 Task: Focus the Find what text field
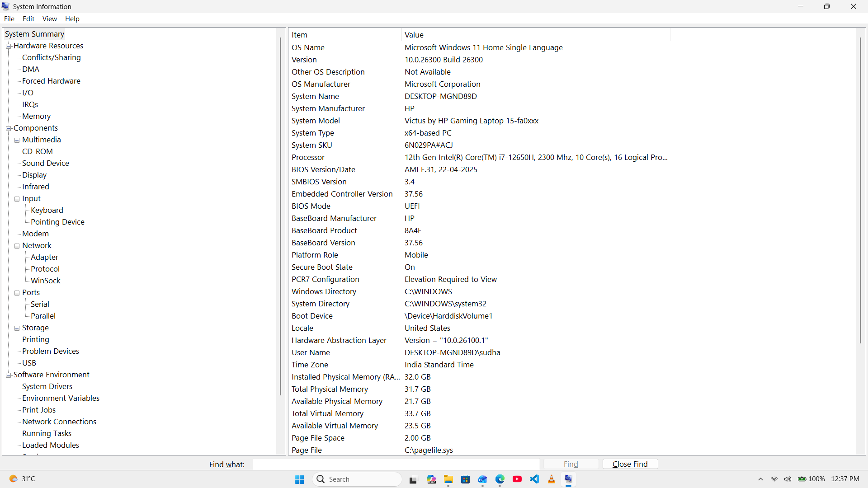[396, 464]
